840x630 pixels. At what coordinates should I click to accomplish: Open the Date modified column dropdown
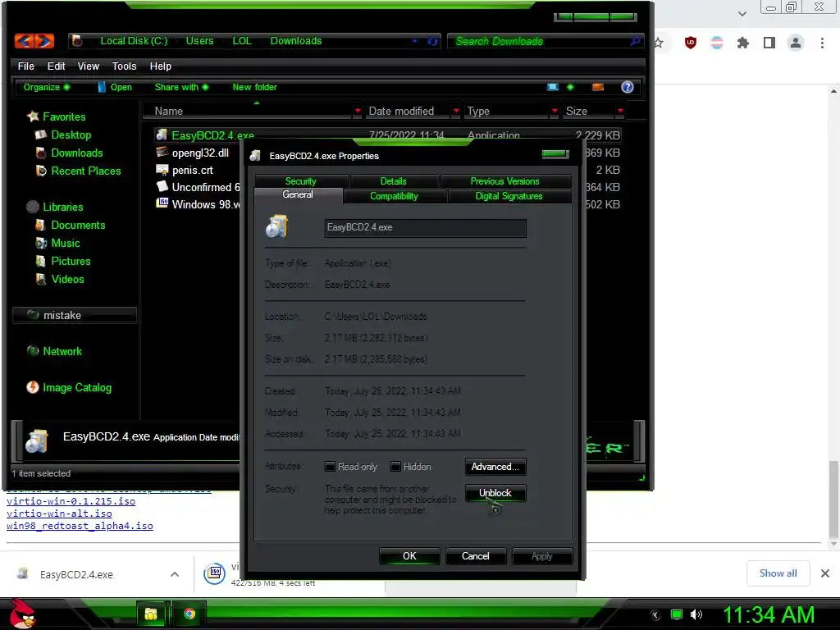point(456,111)
